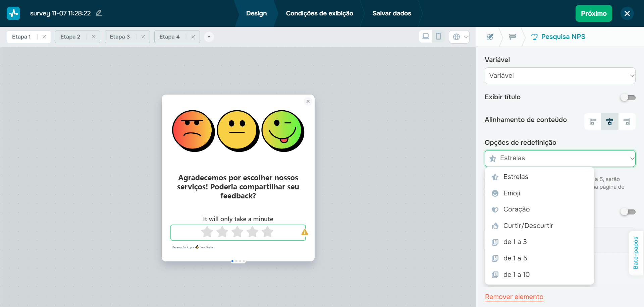Close Etapa 1 tab with its X

[44, 37]
